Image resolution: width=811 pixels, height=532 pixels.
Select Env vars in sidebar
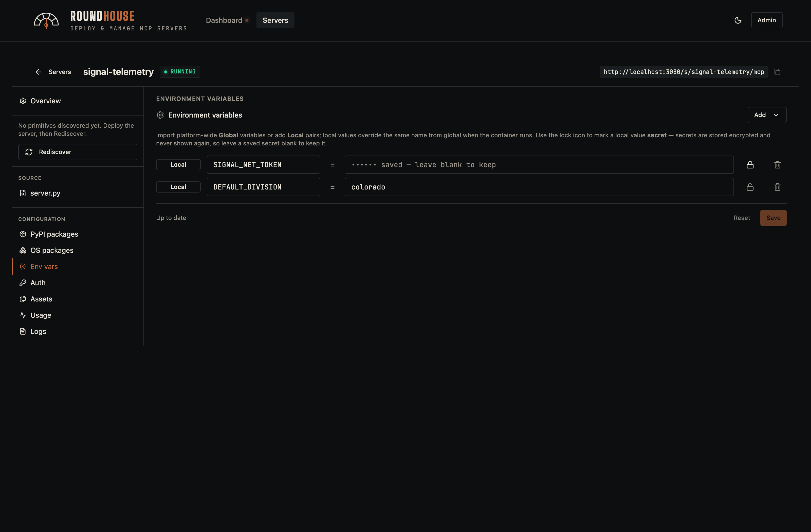(78, 267)
